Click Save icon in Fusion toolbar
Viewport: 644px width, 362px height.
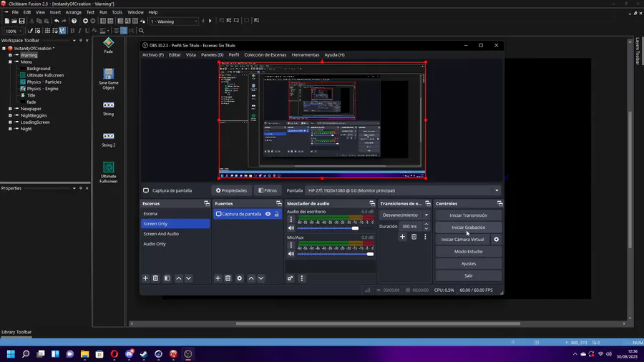[x=21, y=21]
